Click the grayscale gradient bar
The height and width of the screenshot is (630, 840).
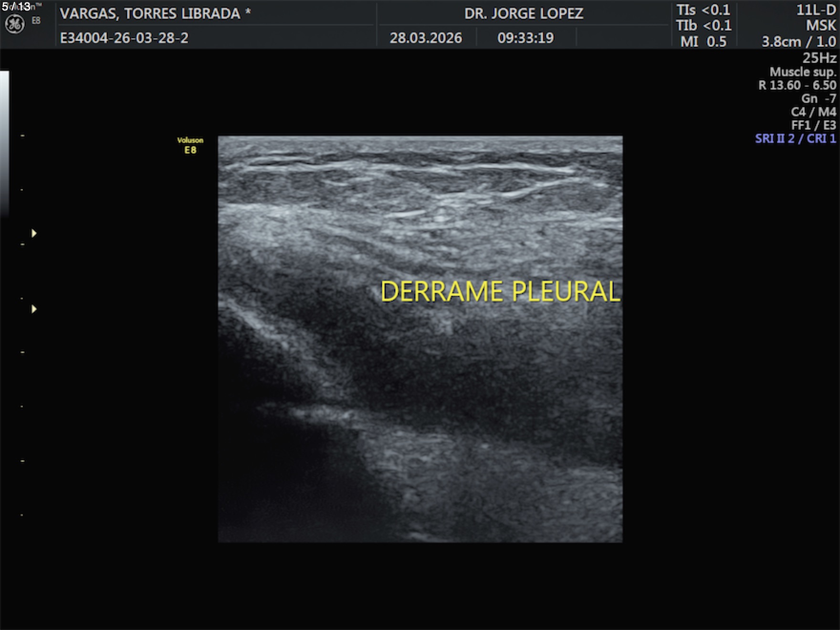[4, 143]
